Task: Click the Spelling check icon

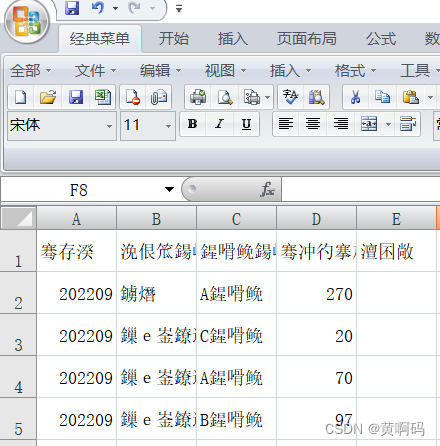Action: tap(290, 97)
